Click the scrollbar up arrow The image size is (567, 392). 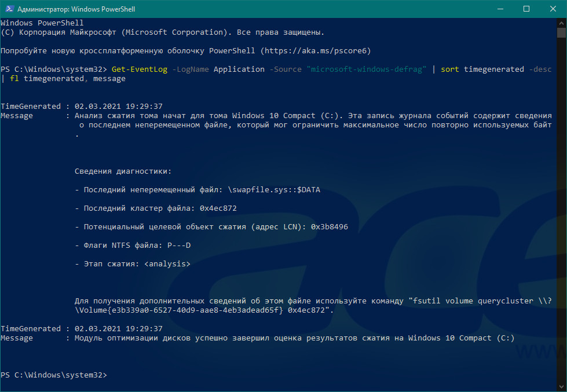click(x=562, y=23)
